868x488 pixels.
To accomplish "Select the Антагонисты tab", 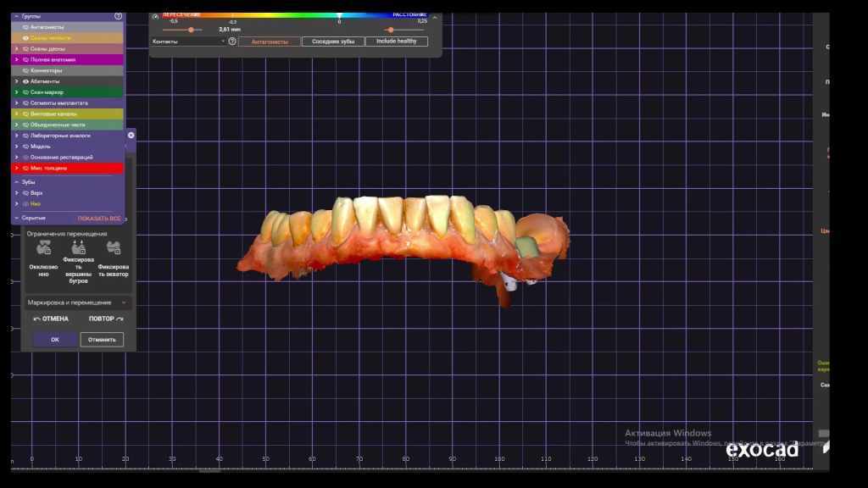I will 269,41.
